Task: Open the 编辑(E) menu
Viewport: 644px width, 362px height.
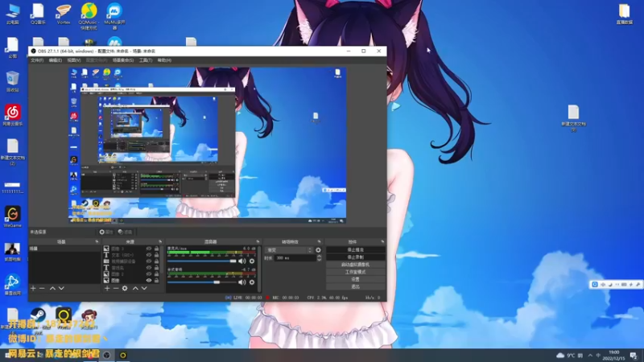Action: pyautogui.click(x=56, y=60)
